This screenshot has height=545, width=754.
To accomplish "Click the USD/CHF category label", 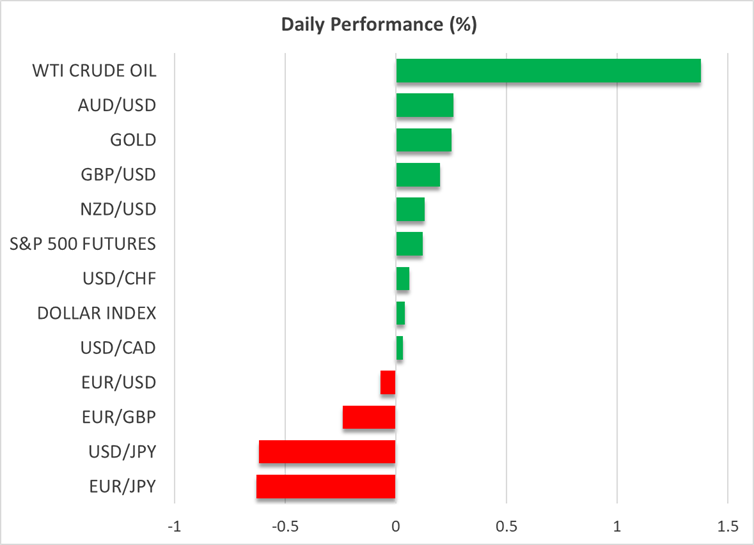I will point(117,279).
